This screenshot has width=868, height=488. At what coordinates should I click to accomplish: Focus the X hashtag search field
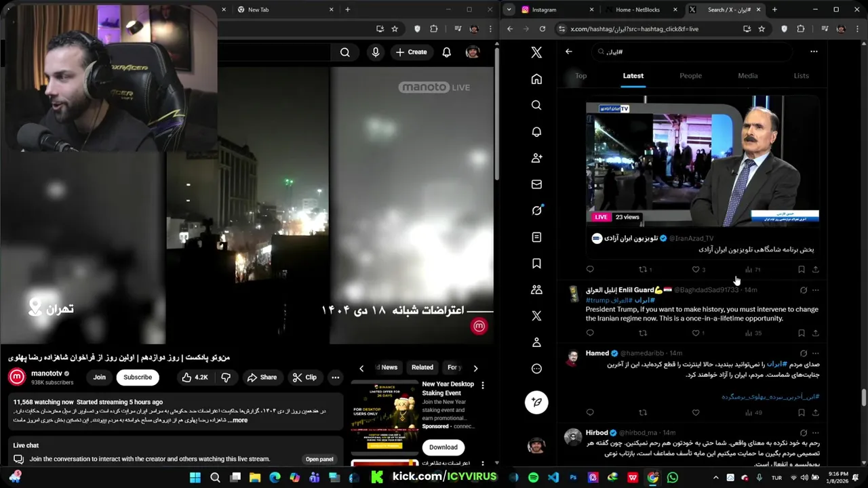coord(693,52)
